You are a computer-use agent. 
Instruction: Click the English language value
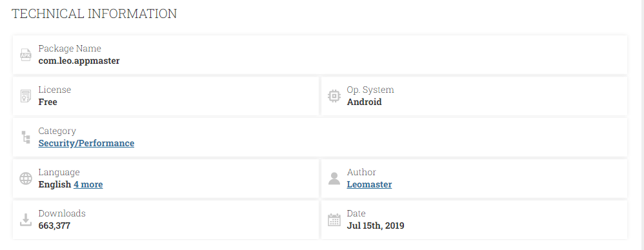[55, 184]
